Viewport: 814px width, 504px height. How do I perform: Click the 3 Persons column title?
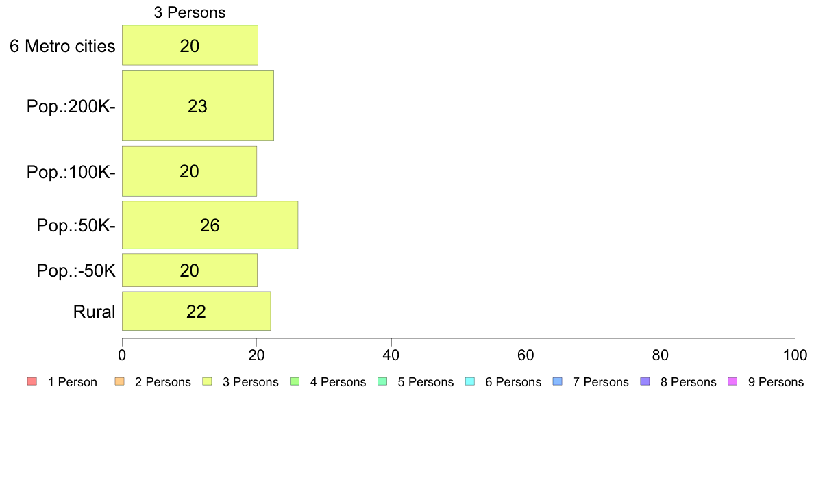tap(190, 12)
